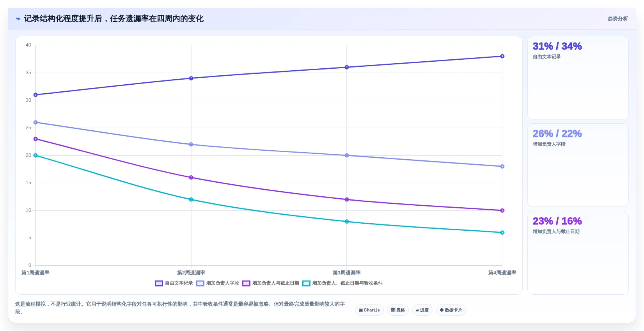
Task: Select the 自由文本记录 week 4 data point
Action: pyautogui.click(x=502, y=57)
